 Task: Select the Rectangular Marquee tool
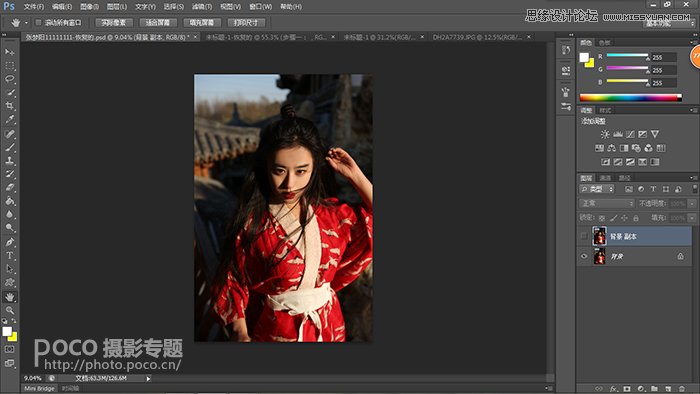point(10,66)
